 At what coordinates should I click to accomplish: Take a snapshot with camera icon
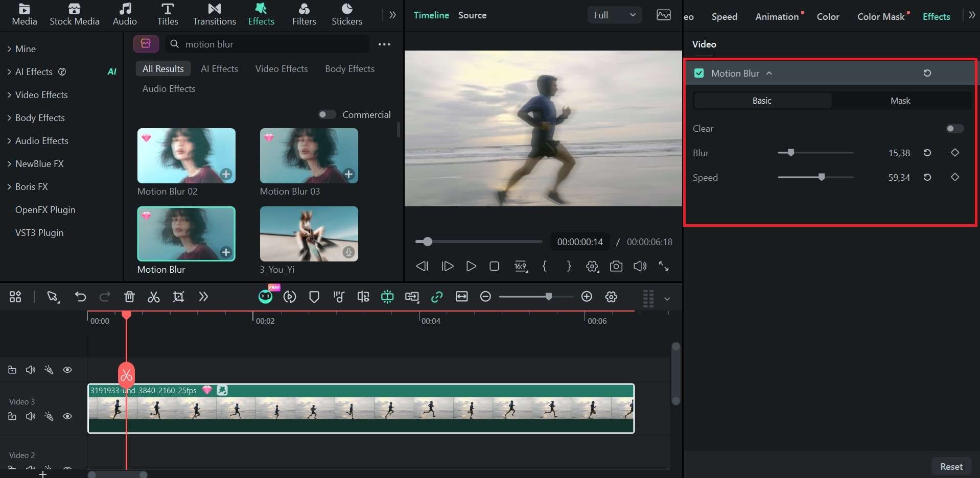tap(616, 266)
